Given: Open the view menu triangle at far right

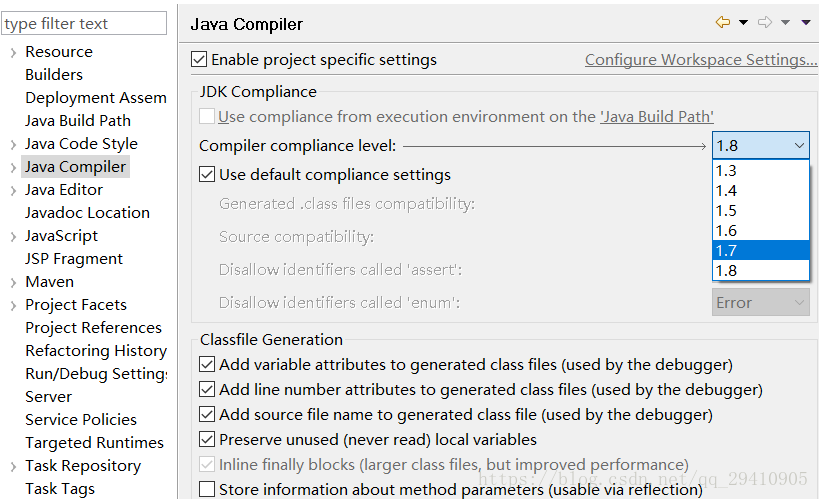Looking at the screenshot, I should coord(806,22).
